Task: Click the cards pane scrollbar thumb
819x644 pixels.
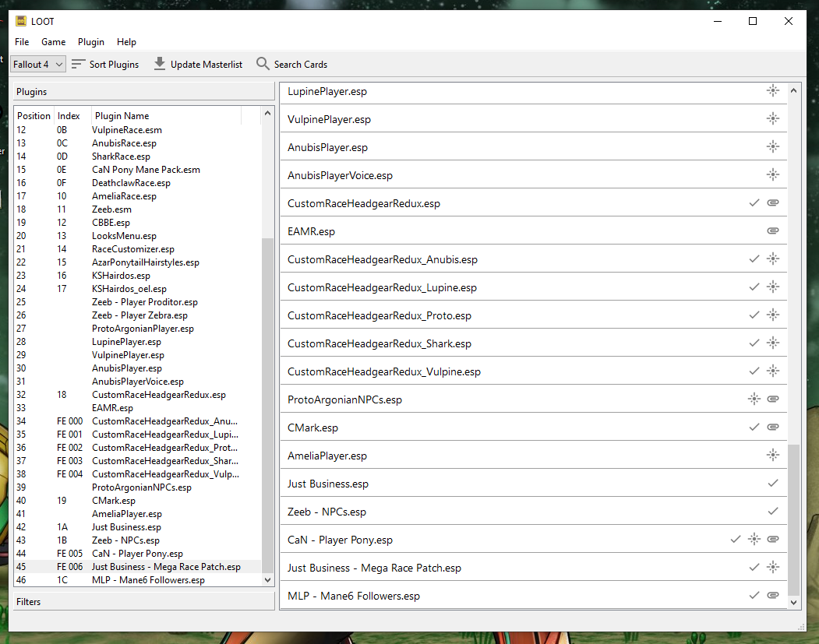Action: pyautogui.click(x=793, y=519)
